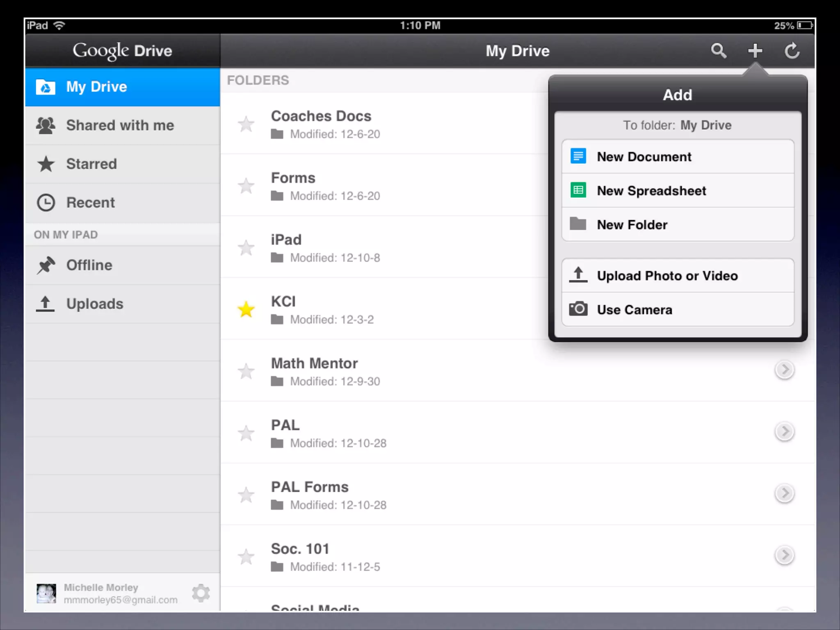
Task: Switch to Shared with me
Action: 120,126
